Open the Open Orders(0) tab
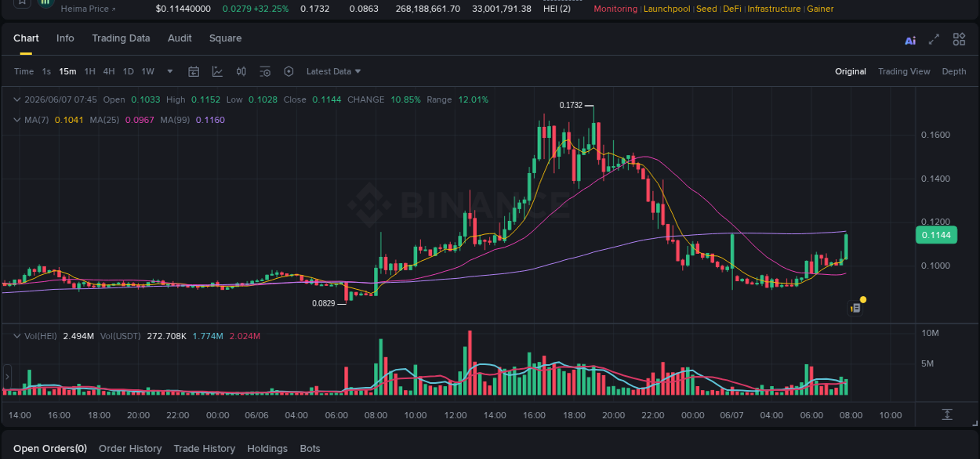This screenshot has width=980, height=459. coord(50,448)
